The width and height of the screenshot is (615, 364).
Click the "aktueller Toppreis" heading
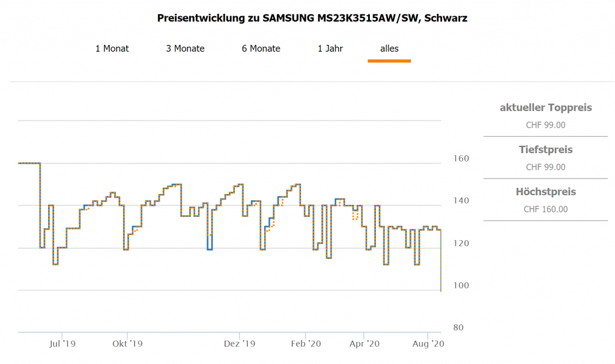[x=545, y=108]
